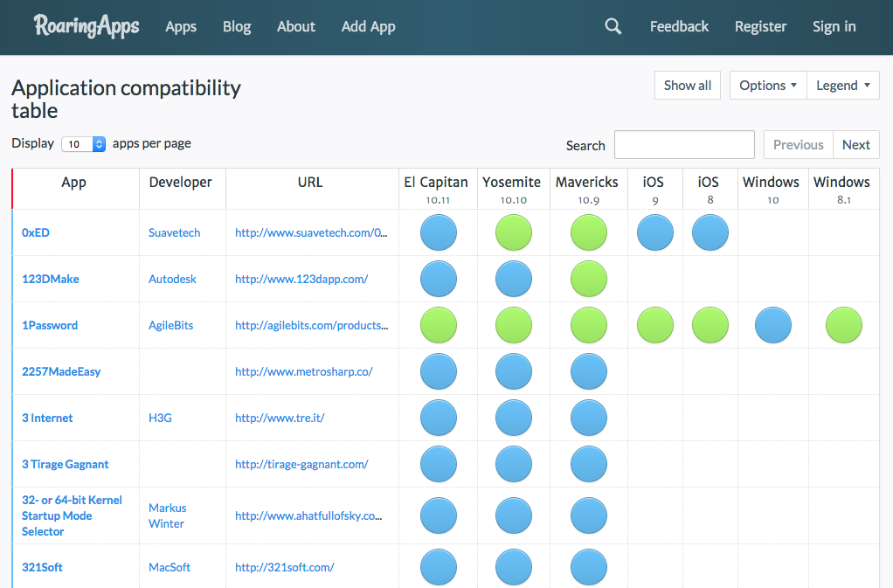Viewport: 893px width, 588px height.
Task: Sort by the Developer column header
Action: click(183, 189)
